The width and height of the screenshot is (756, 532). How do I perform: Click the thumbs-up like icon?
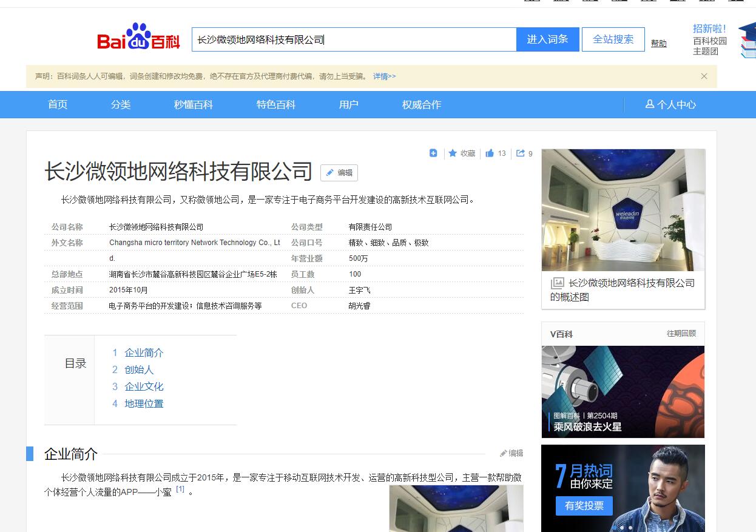click(x=490, y=153)
